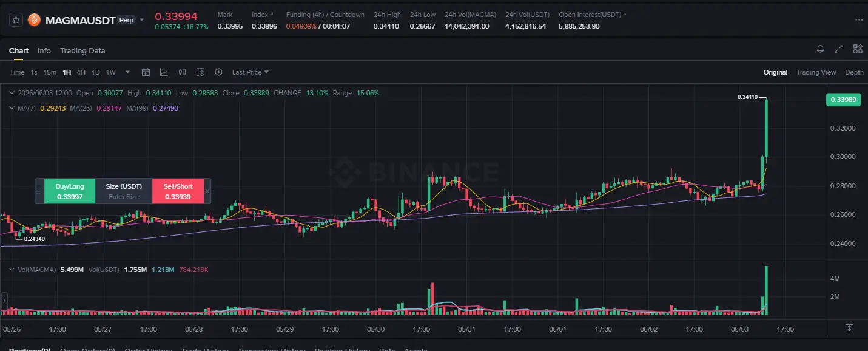
Task: Click the MAGMAUSDT symbol name
Action: [81, 20]
